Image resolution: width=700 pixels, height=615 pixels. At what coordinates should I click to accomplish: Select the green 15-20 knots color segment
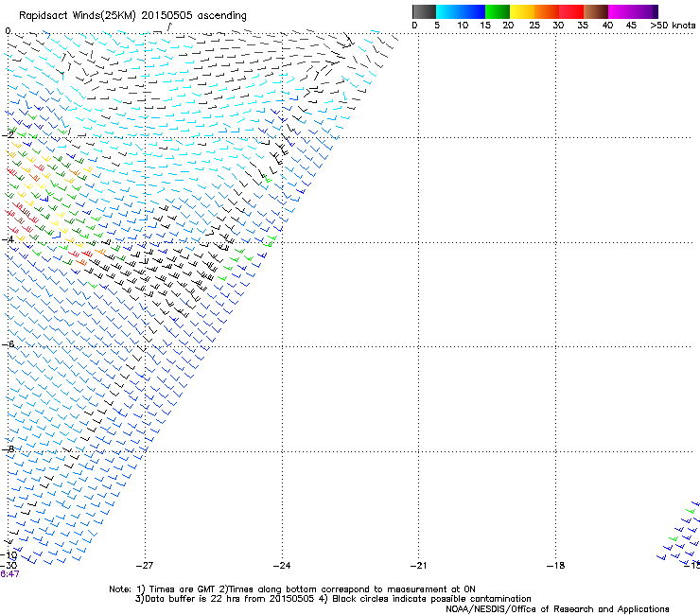pos(498,11)
